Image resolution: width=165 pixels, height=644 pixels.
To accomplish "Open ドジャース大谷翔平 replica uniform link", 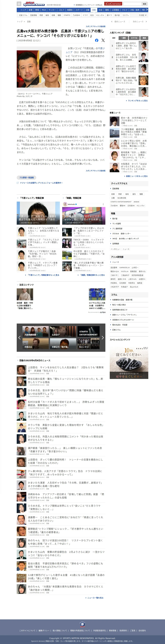I will tap(41, 183).
